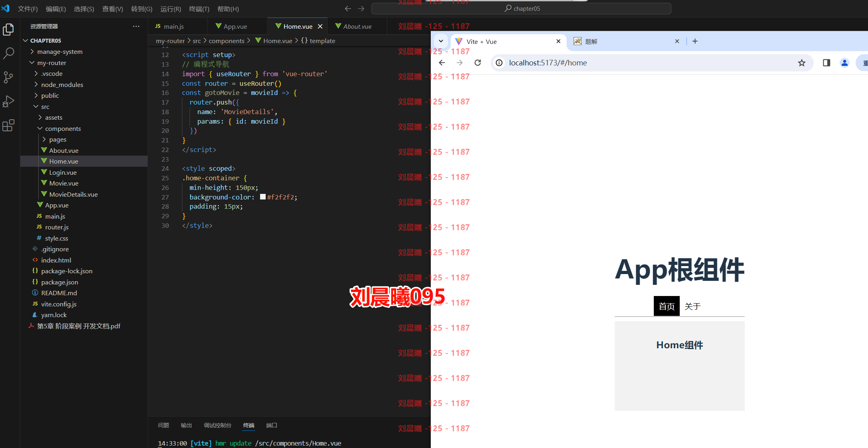Open the Search view in activity bar

(8, 53)
